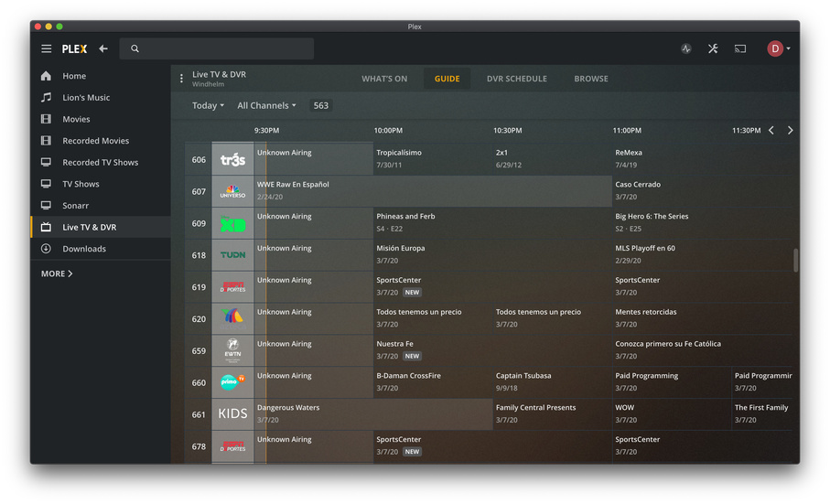Select KIDS channel 661 logo

click(x=233, y=414)
